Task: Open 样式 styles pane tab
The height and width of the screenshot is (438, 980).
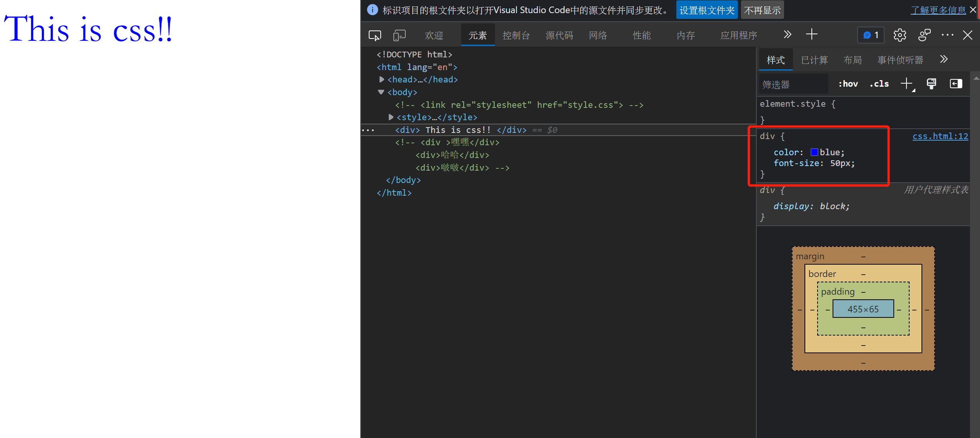Action: pos(776,60)
